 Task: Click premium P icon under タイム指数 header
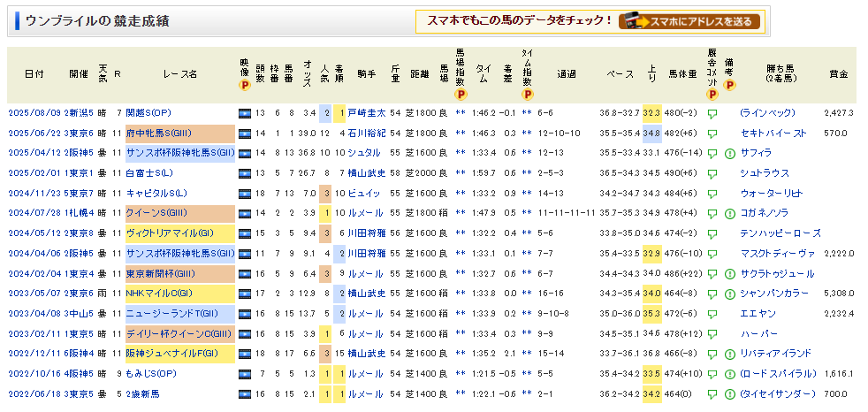pyautogui.click(x=527, y=94)
